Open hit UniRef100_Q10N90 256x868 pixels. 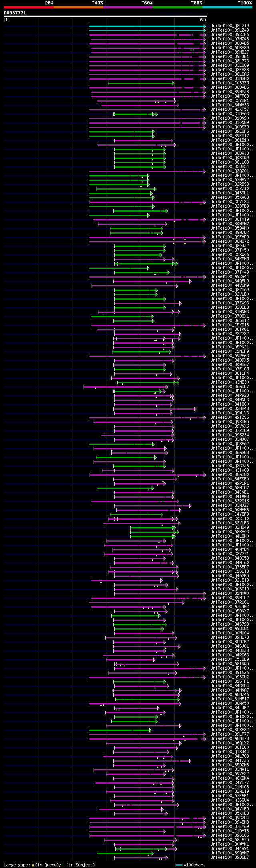point(230,118)
